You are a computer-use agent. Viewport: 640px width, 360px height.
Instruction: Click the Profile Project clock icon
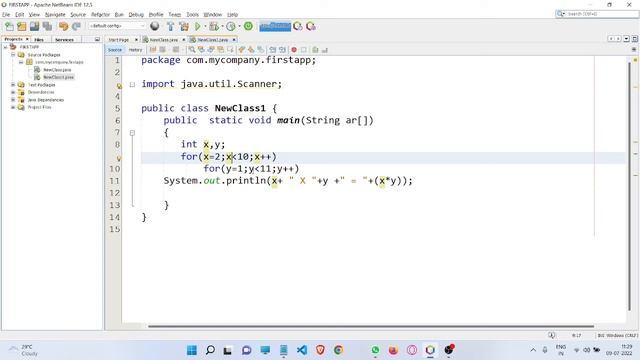tap(231, 27)
